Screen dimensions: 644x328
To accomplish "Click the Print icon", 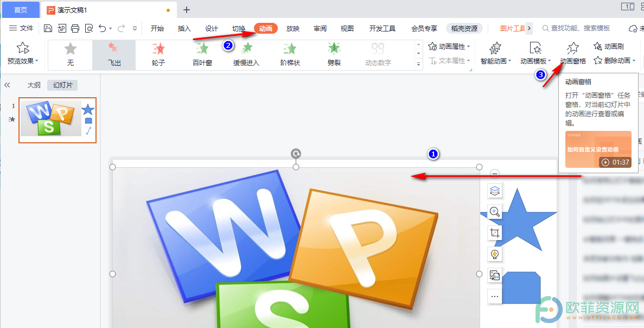I will coord(75,28).
